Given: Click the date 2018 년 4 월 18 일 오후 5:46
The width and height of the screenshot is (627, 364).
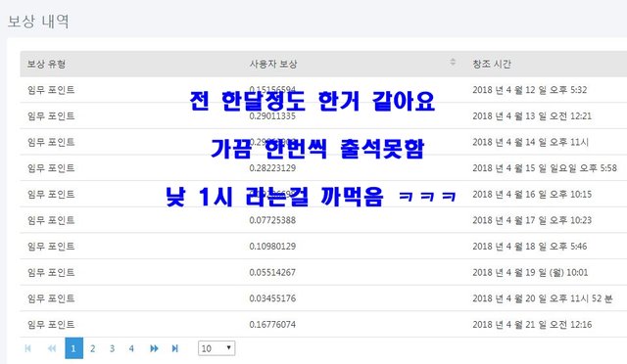Looking at the screenshot, I should click(x=529, y=247).
